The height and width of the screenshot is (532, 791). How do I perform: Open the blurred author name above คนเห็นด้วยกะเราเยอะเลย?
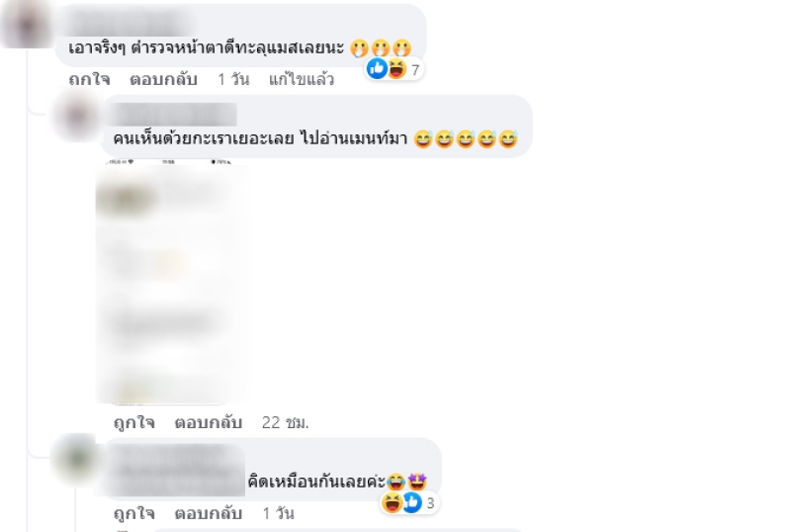point(174,115)
